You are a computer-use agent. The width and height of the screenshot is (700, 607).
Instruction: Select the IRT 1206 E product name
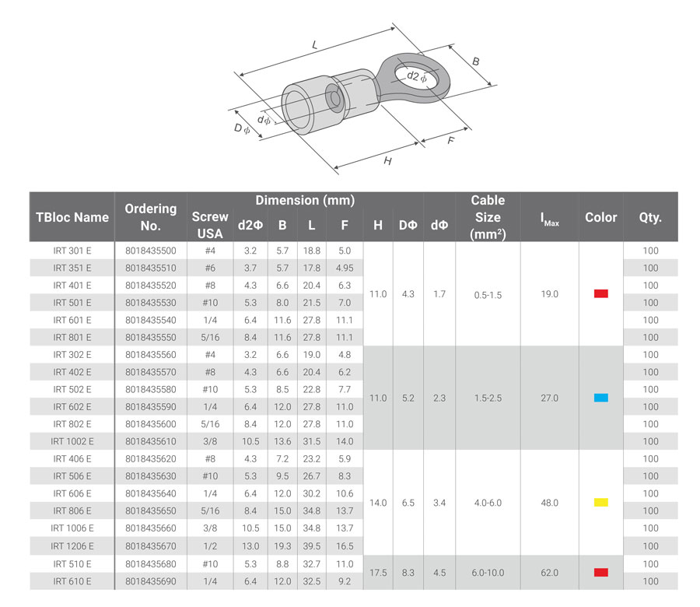[x=72, y=546]
